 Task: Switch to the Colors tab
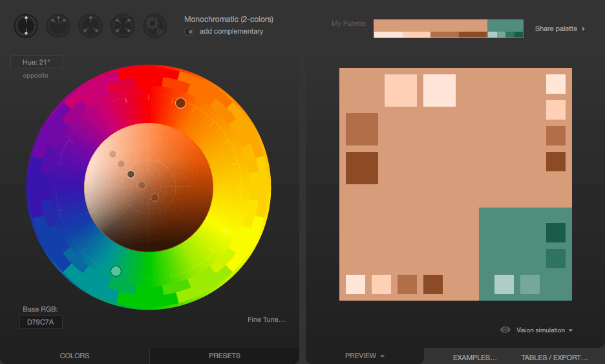coord(74,356)
